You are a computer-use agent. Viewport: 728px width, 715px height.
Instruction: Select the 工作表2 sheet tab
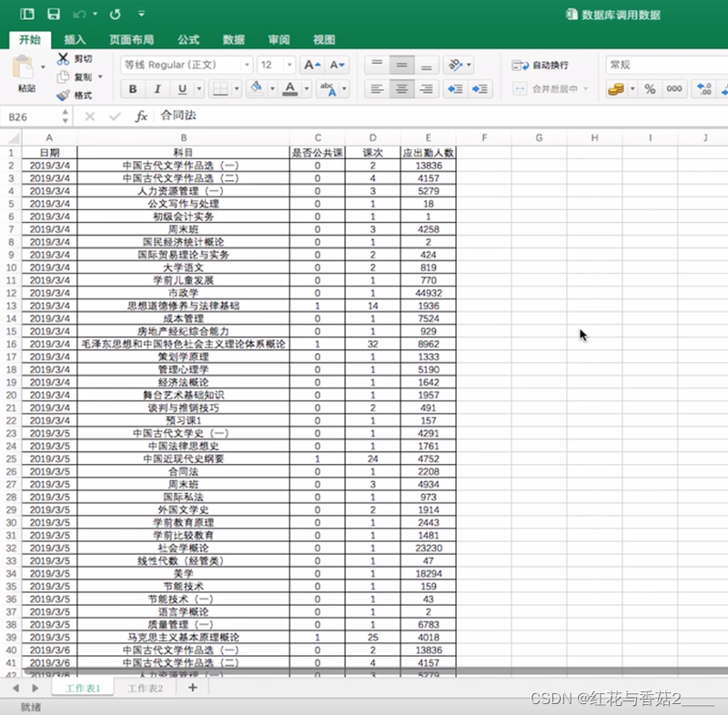tap(146, 688)
